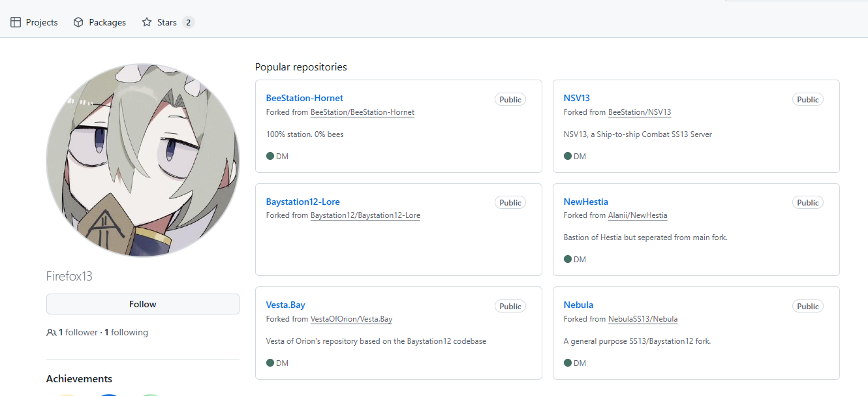This screenshot has width=868, height=396.
Task: Open the Alanii/NewHestia fork source link
Action: 637,215
